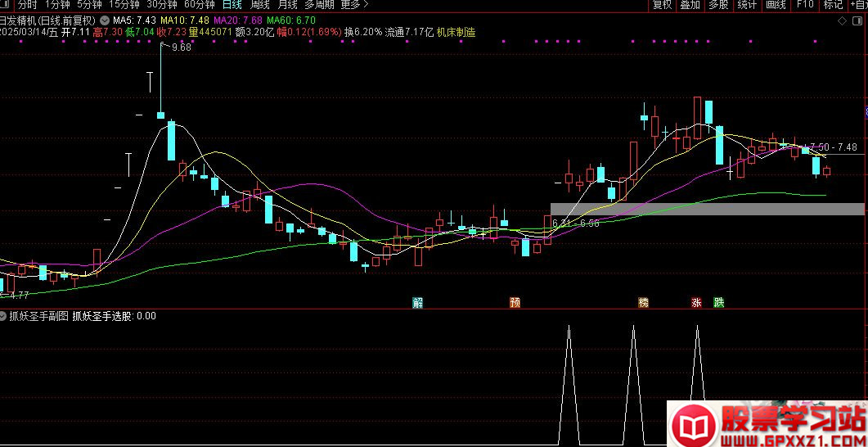Switch to 60分钟 period tab
Viewport: 868px width, 447px height.
200,5
